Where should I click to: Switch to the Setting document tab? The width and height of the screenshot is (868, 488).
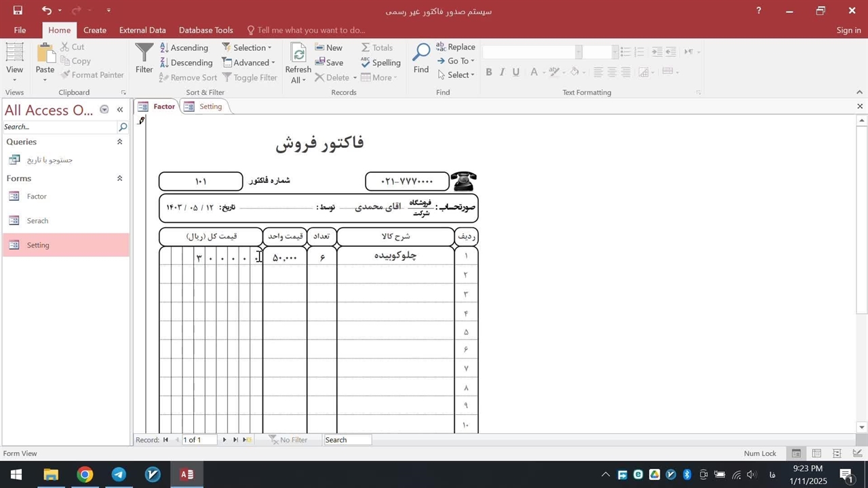click(210, 106)
